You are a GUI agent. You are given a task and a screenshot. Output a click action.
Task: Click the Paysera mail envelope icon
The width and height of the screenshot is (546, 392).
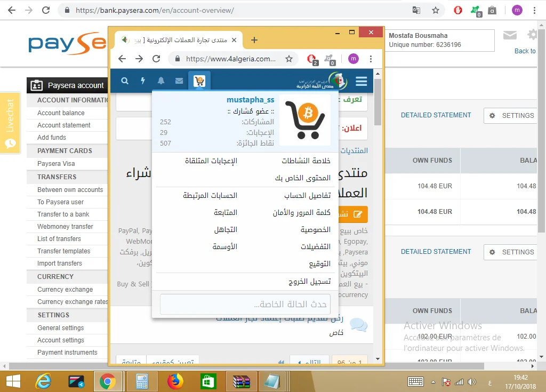click(510, 35)
